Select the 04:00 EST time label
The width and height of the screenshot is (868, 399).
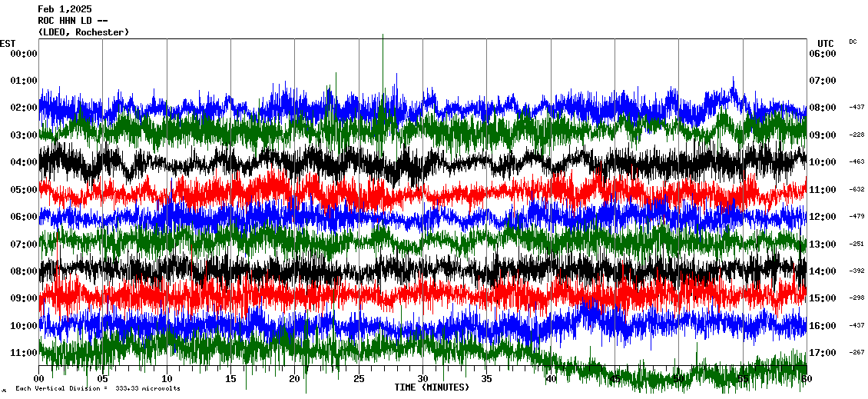pos(24,162)
